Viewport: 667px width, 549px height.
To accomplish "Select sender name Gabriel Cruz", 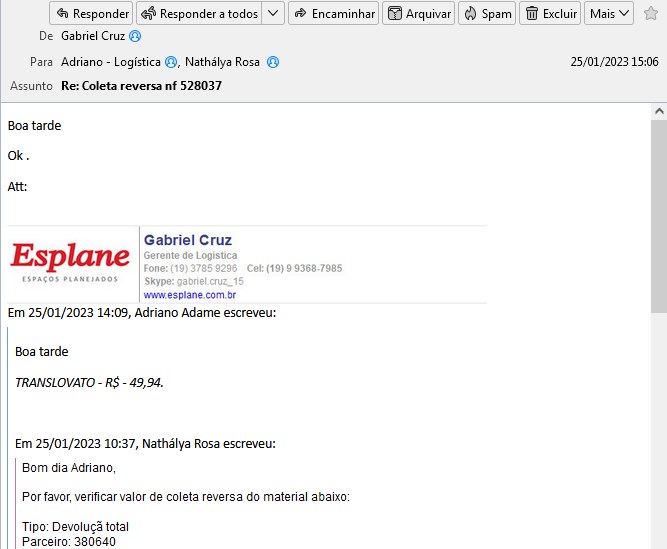I will pos(94,36).
